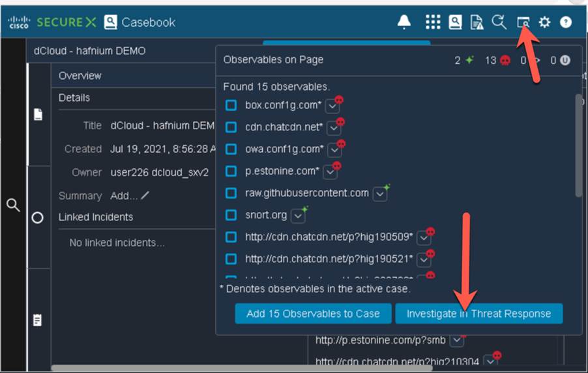Select the notes clipboard icon in sidebar
The width and height of the screenshot is (588, 373).
[38, 320]
